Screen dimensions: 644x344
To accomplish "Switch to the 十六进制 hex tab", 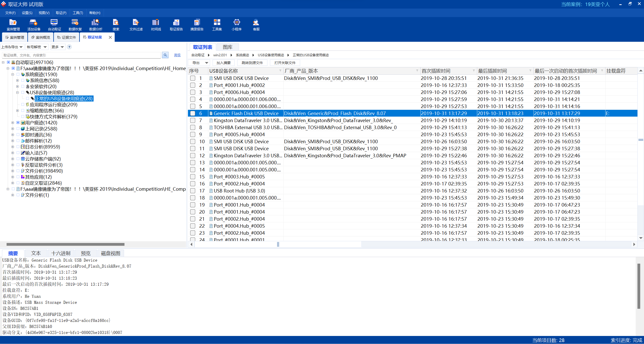I will tap(61, 253).
